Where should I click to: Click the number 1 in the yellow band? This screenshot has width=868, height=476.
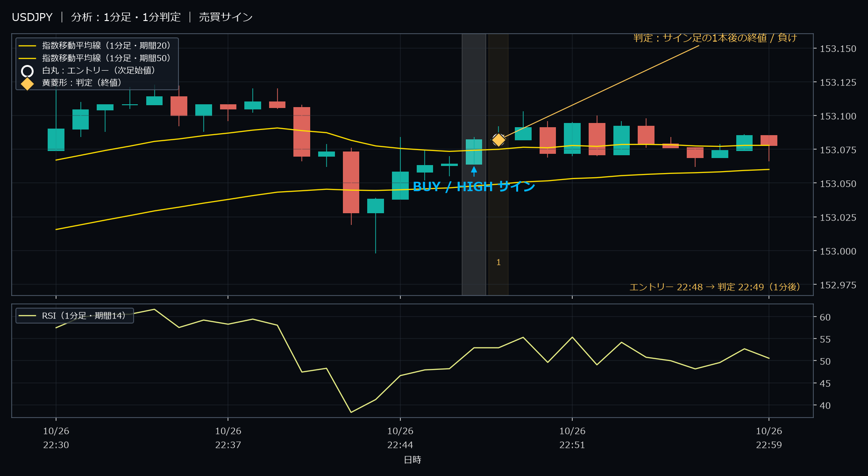point(498,262)
